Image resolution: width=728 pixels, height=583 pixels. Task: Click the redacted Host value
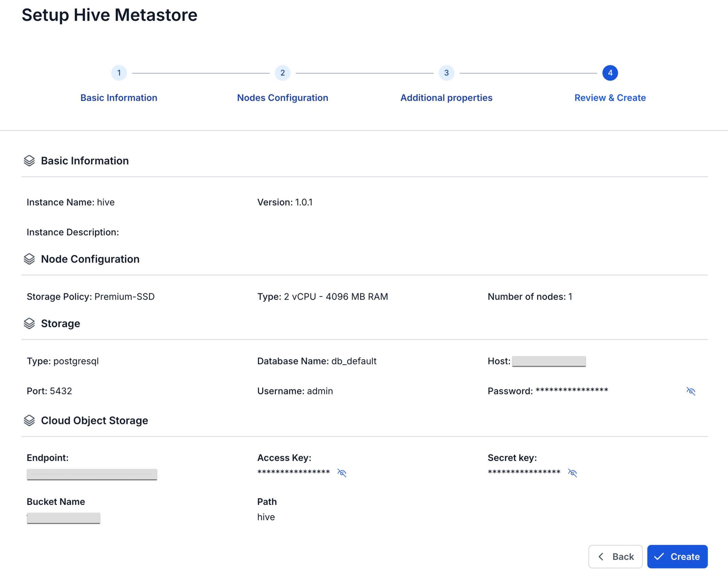549,361
